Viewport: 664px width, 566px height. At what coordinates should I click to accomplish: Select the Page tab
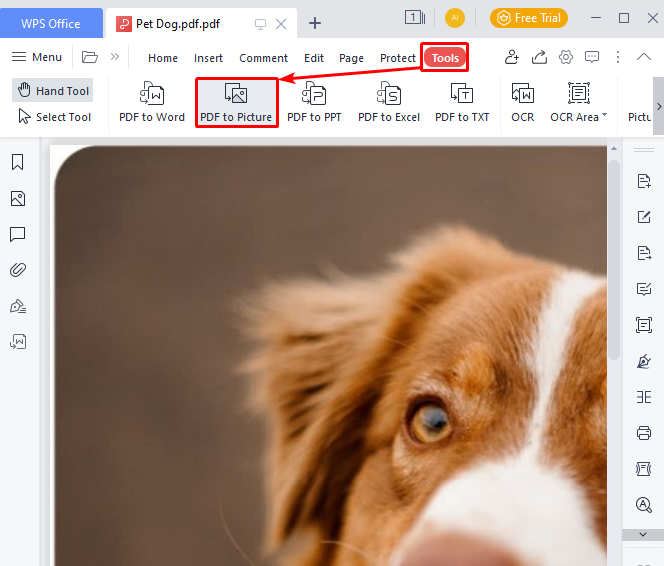(x=351, y=58)
